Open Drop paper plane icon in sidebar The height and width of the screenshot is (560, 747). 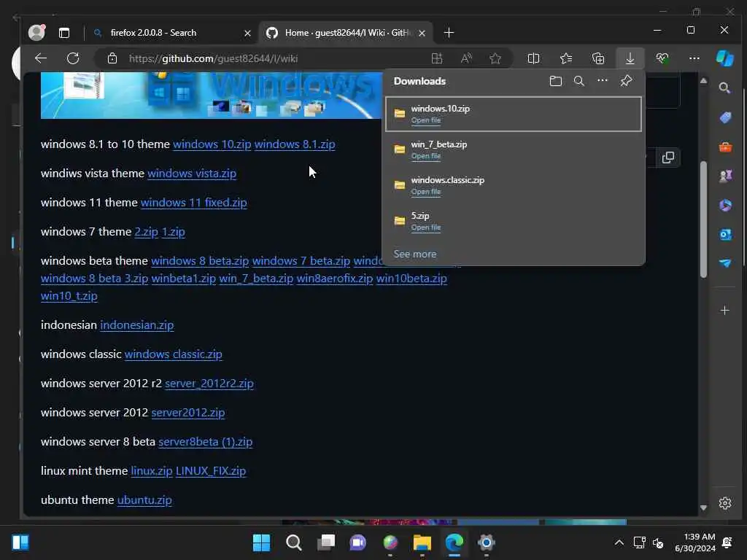tap(725, 263)
